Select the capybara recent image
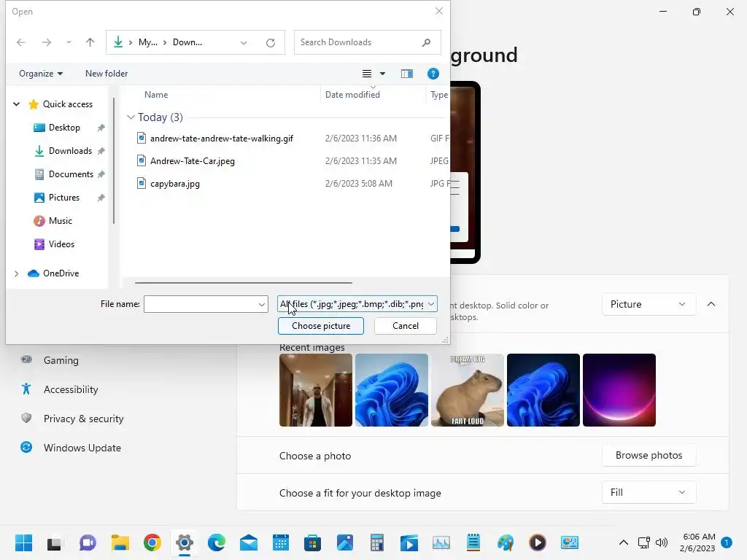The height and width of the screenshot is (560, 747). (468, 390)
